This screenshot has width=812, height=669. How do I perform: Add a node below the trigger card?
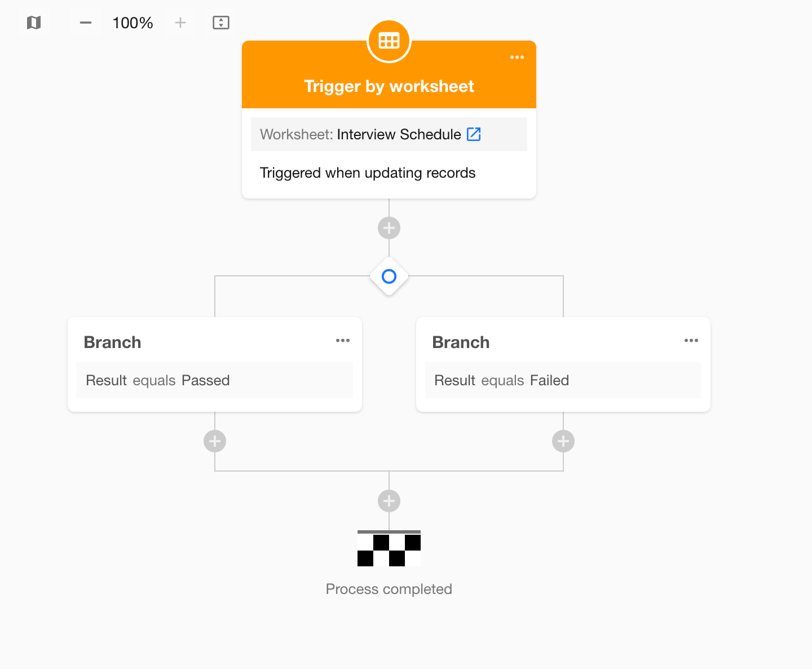point(389,228)
